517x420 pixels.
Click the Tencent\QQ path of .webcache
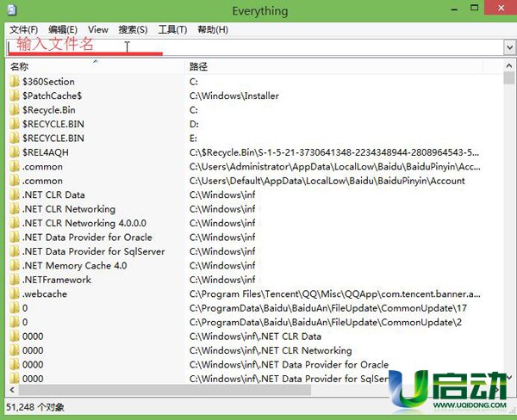click(334, 293)
